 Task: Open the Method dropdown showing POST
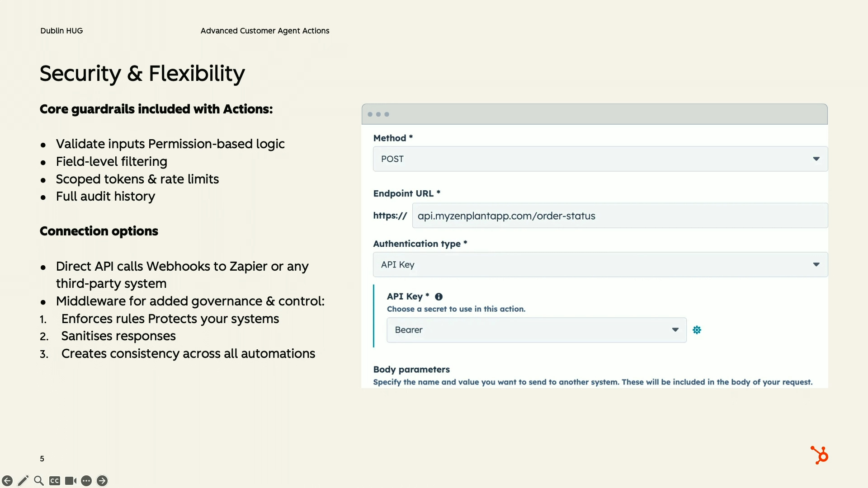600,159
